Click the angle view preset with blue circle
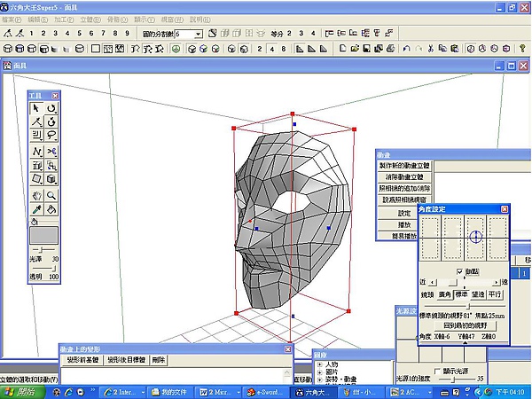 (475, 238)
